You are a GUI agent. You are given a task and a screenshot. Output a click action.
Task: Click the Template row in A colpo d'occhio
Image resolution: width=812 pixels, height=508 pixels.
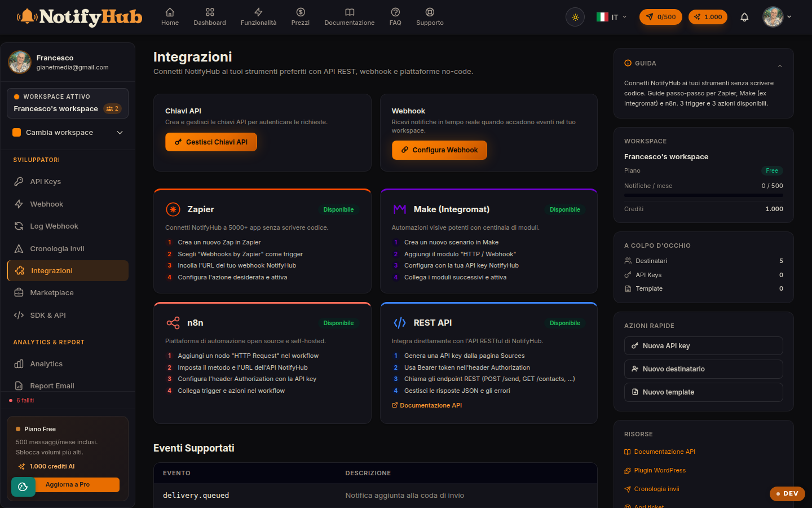pos(704,288)
